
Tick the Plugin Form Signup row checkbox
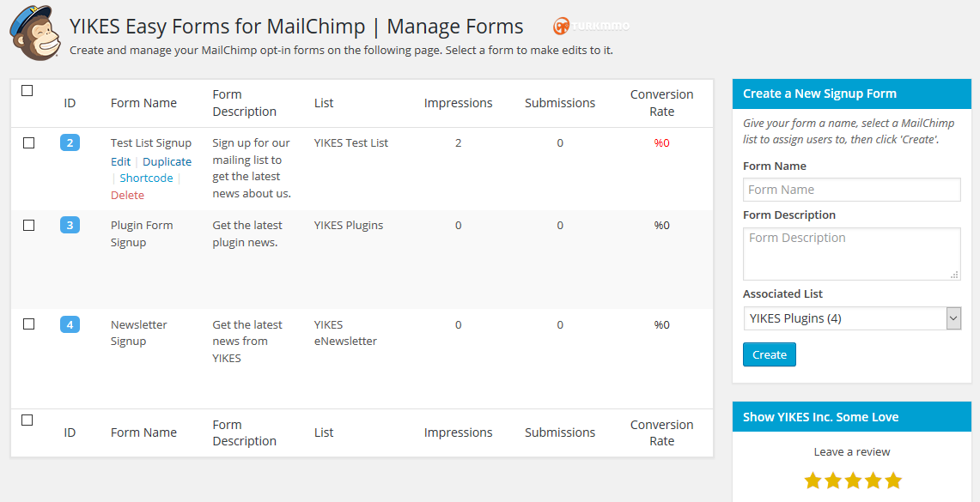click(28, 226)
